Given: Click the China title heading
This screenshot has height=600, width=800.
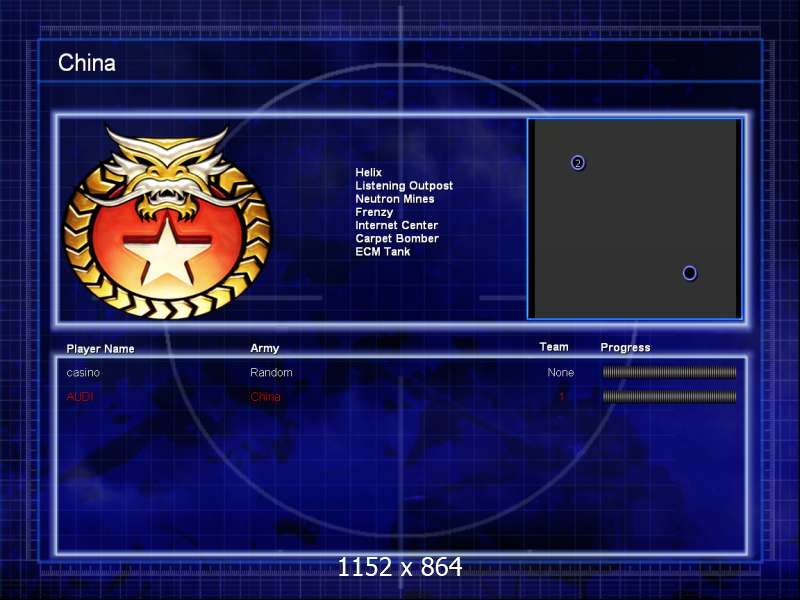Looking at the screenshot, I should coord(87,63).
